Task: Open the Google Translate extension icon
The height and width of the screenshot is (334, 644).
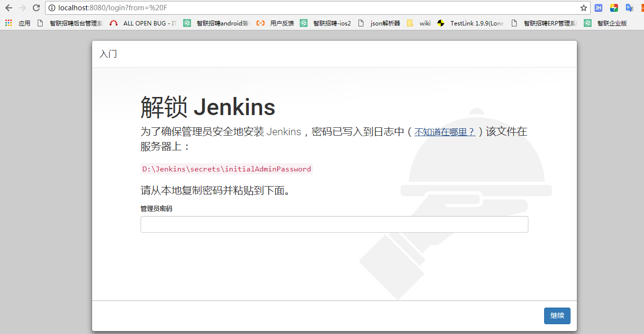Action: coord(629,8)
